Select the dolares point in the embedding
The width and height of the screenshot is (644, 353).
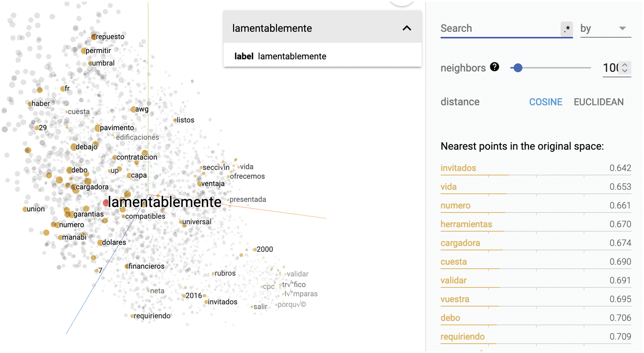[x=100, y=243]
